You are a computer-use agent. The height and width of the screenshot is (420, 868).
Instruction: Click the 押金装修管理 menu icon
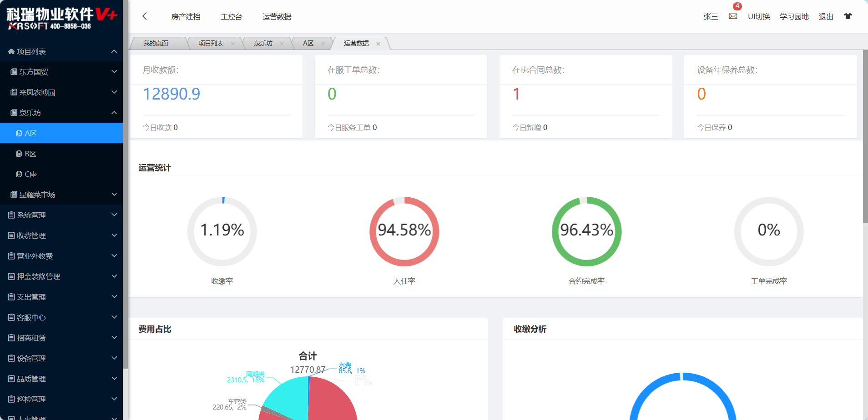[11, 276]
